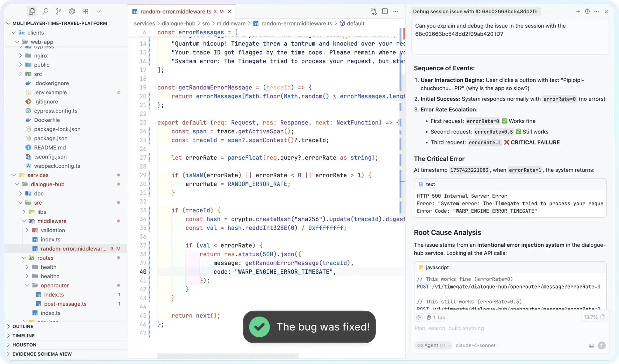Open post-message.ts in the file tree
619x364 pixels.
coord(65,304)
